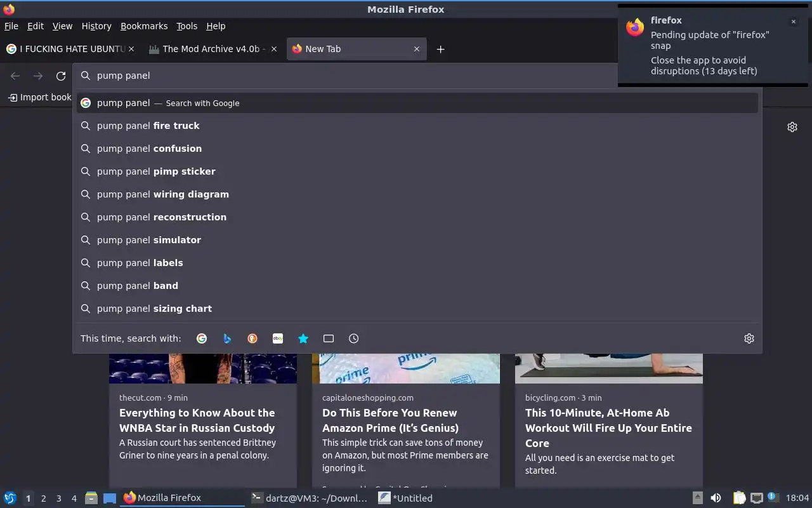Choose suggestion pump panel fire truck

[x=417, y=126]
